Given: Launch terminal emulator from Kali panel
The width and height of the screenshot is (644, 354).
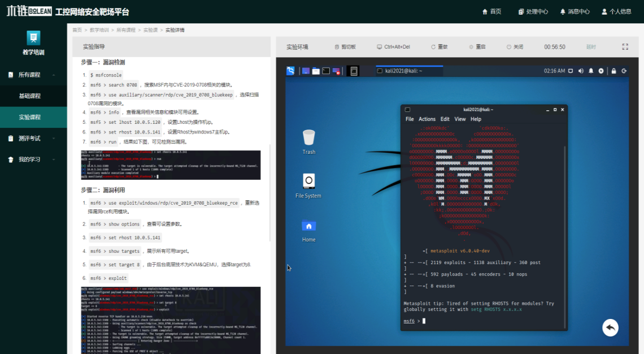Looking at the screenshot, I should [x=326, y=71].
